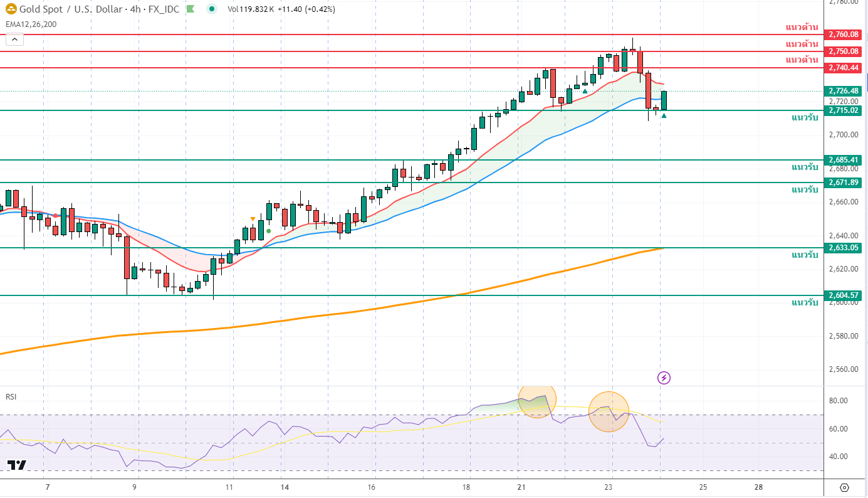Click the RSI 60.00 scale label
This screenshot has width=868, height=498.
(839, 429)
